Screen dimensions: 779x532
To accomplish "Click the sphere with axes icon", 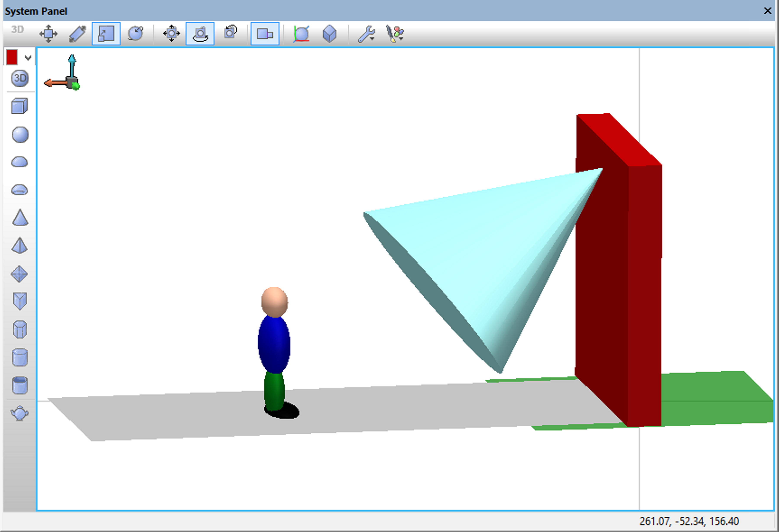I will (301, 34).
